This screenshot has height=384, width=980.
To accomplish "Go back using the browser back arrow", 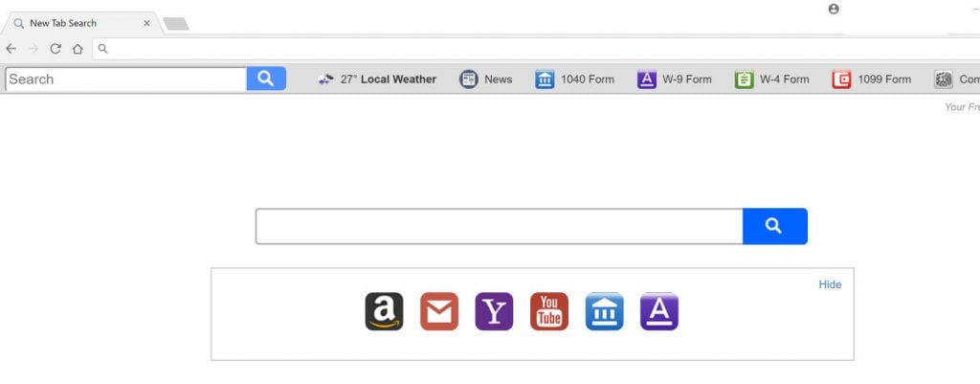I will tap(11, 49).
